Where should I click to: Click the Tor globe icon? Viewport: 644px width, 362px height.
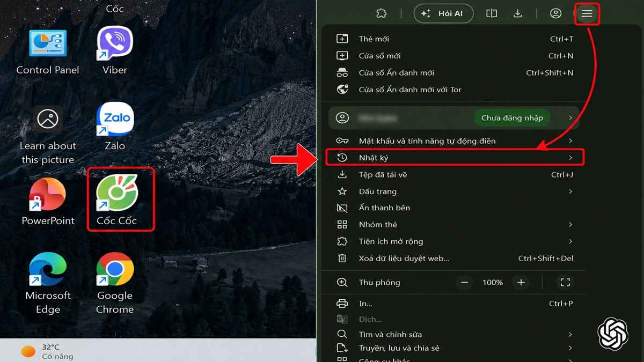[342, 90]
